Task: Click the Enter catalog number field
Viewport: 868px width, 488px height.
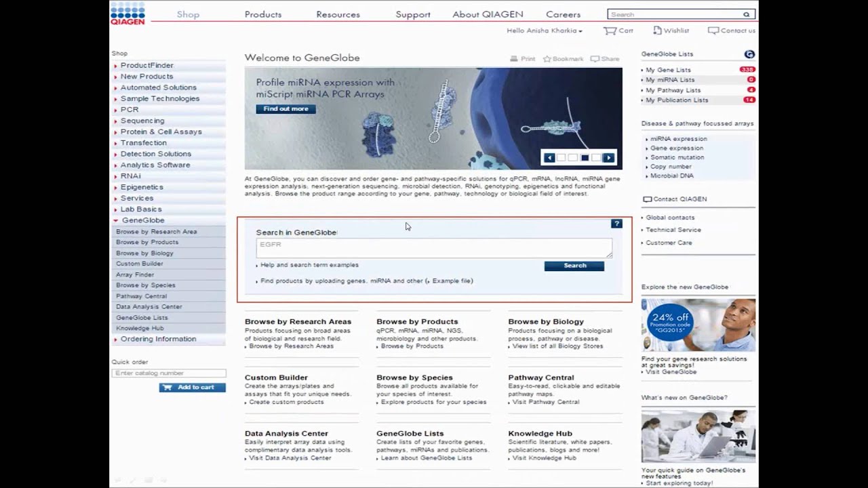Action: (x=169, y=373)
